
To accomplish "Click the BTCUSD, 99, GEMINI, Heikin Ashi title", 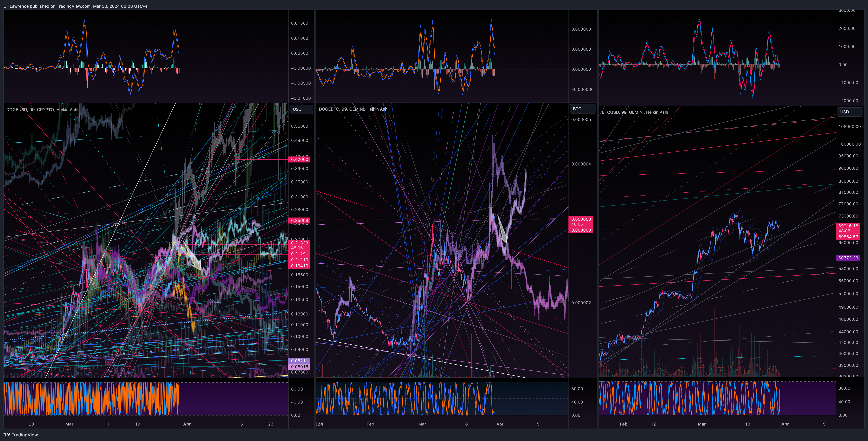I will (635, 112).
